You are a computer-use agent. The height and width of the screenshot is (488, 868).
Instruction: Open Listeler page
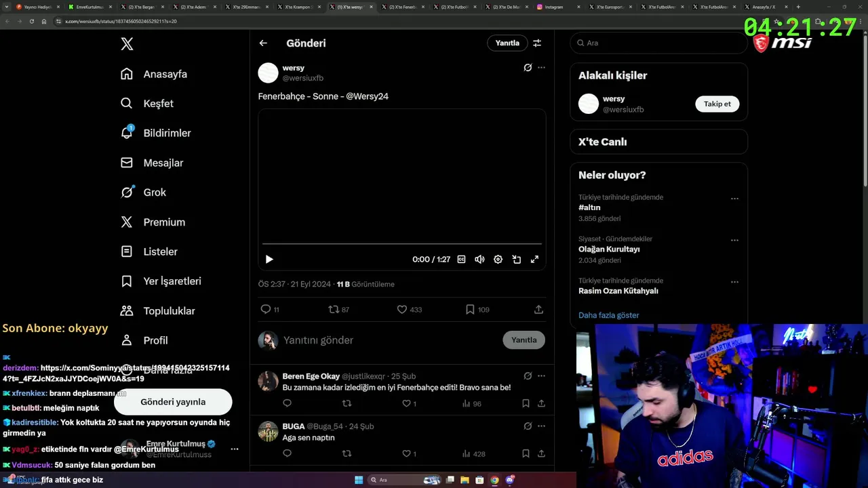(x=149, y=251)
